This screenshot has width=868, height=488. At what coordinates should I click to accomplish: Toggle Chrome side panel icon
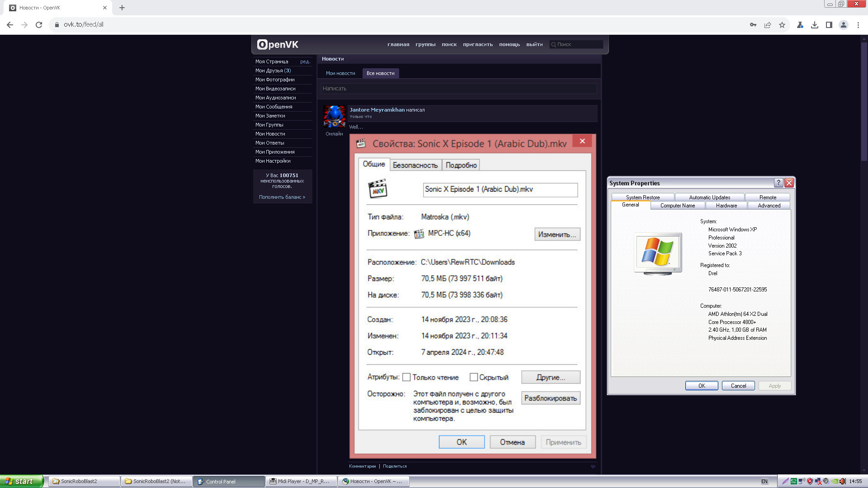pyautogui.click(x=829, y=25)
